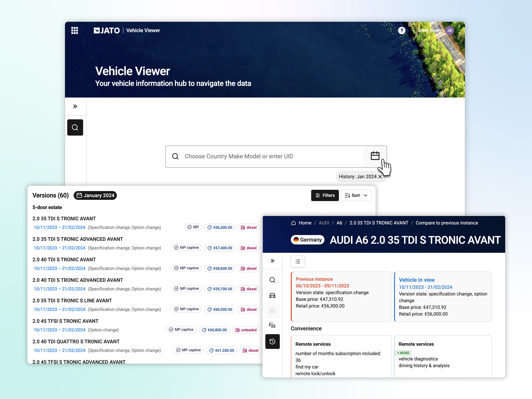
Task: Expand detail sidebar with double chevron
Action: point(272,261)
